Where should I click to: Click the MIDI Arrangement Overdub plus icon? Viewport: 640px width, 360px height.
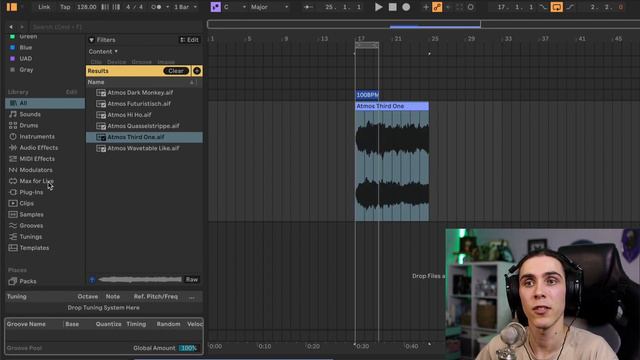tap(426, 7)
